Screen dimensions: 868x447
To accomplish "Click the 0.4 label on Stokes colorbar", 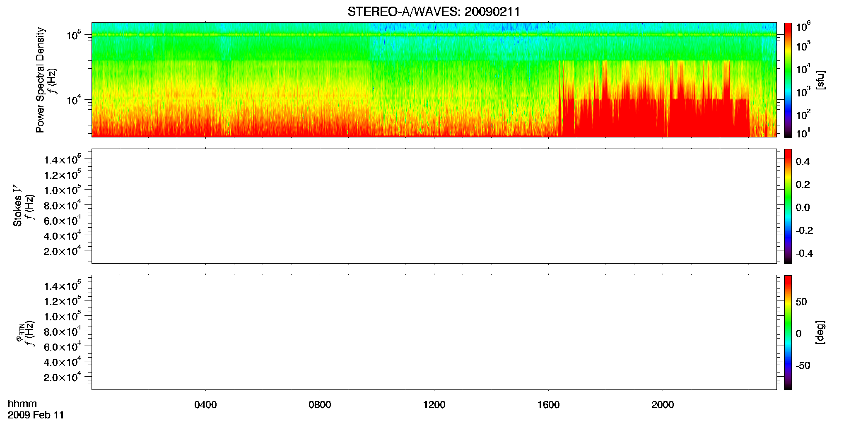I will [x=803, y=162].
